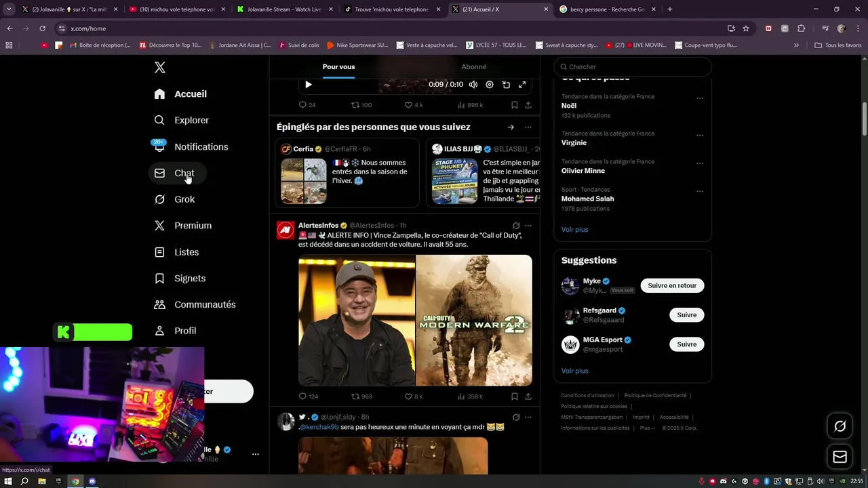The height and width of the screenshot is (488, 868).
Task: Click the Chercher search field
Action: (633, 66)
